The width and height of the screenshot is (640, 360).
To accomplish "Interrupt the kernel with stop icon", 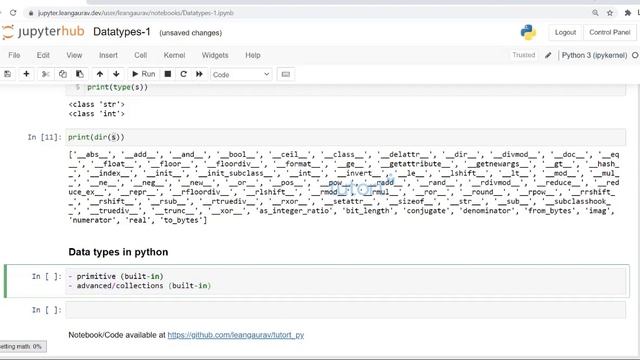I will click(168, 74).
